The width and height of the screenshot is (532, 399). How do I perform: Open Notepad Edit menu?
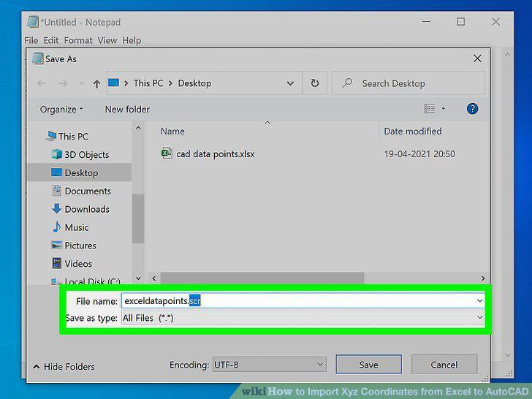[51, 40]
